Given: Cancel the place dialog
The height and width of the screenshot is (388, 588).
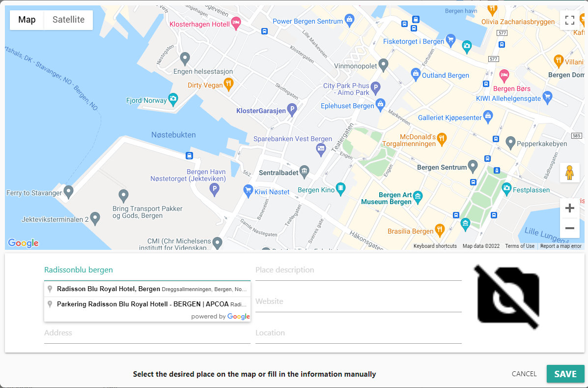Looking at the screenshot, I should (x=524, y=374).
